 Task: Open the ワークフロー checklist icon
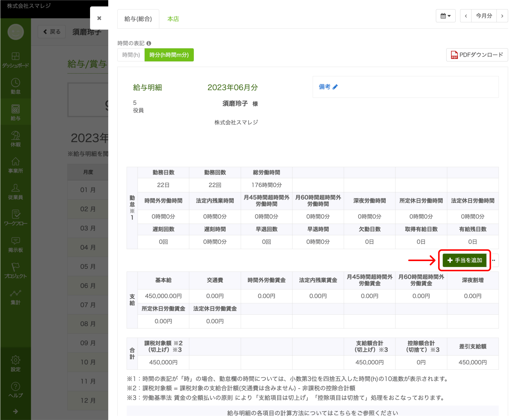[15, 218]
